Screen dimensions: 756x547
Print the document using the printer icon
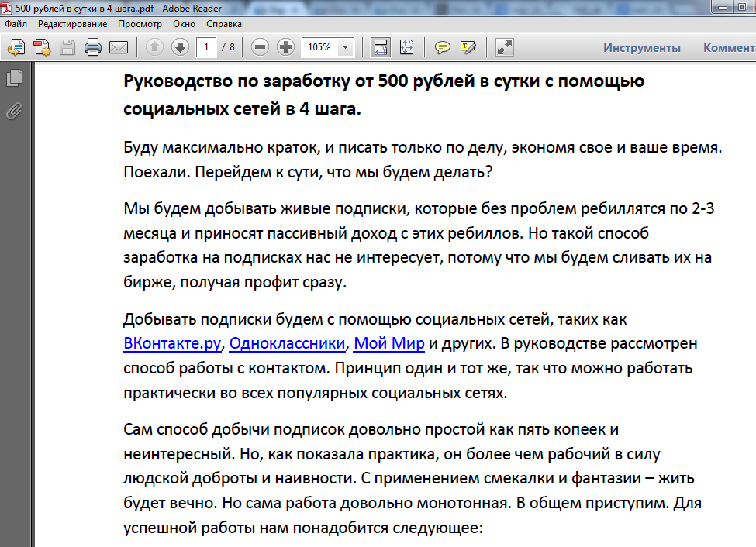[x=93, y=47]
